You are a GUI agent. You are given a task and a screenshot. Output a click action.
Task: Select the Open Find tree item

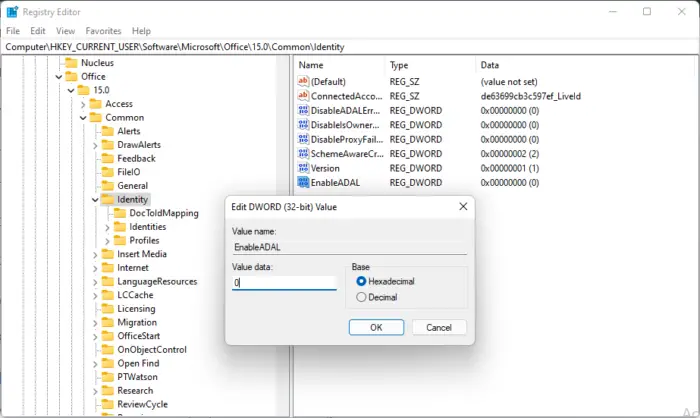[x=138, y=363]
